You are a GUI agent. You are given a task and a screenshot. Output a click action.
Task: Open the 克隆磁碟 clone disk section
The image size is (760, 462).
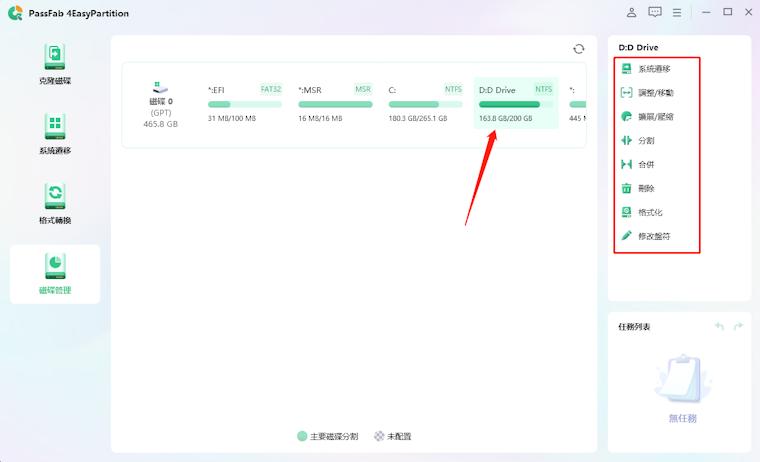[x=55, y=64]
